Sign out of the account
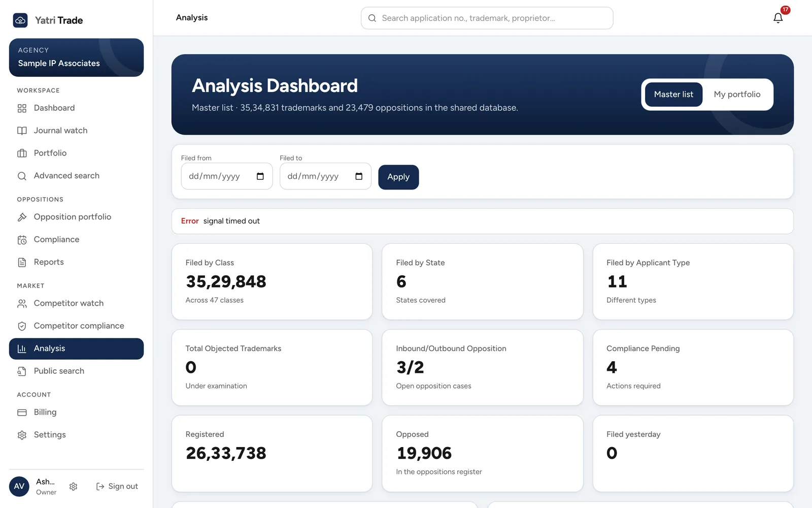The height and width of the screenshot is (508, 812). tap(117, 486)
